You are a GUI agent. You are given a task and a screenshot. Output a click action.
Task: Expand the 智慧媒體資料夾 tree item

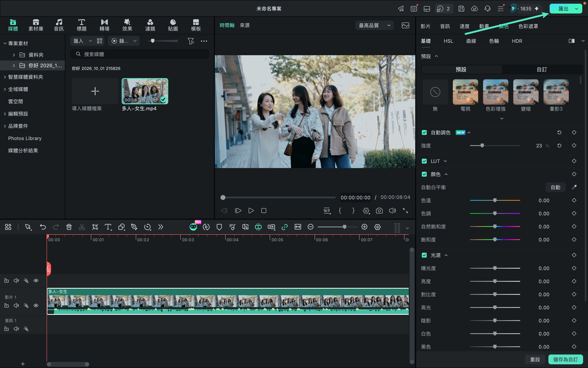click(5, 77)
